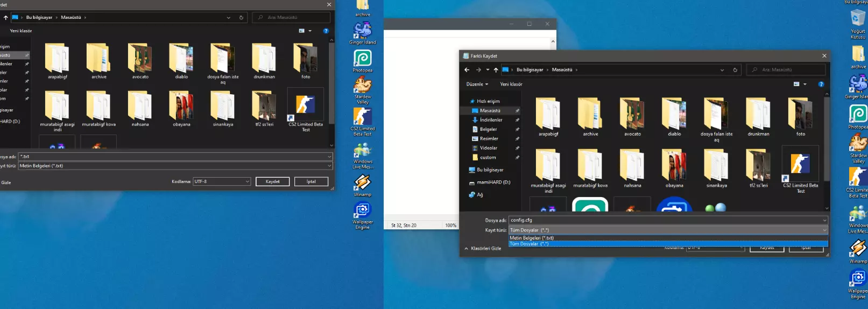Open the mamiHARD (D:) drive
This screenshot has width=868, height=309.
tap(493, 182)
